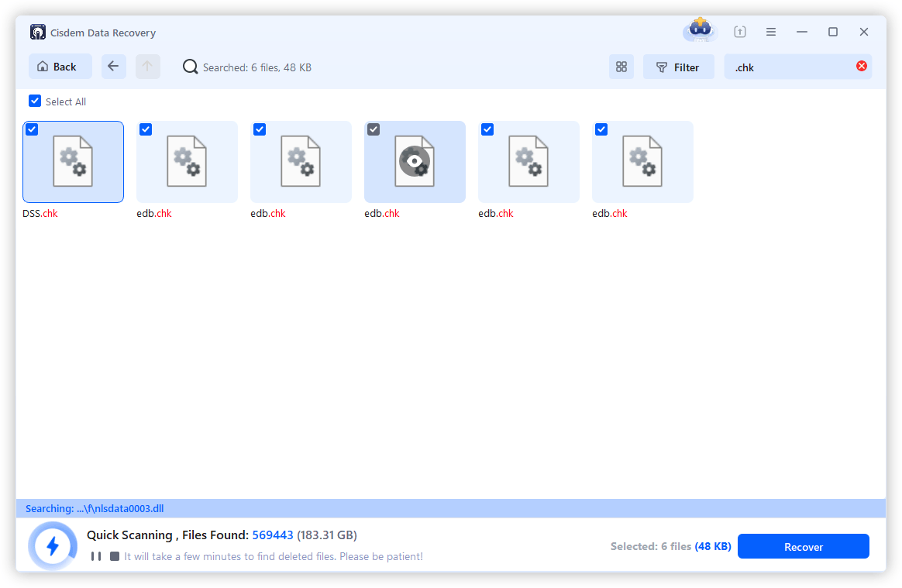Uncheck the DSS.chk file checkbox

pos(32,130)
